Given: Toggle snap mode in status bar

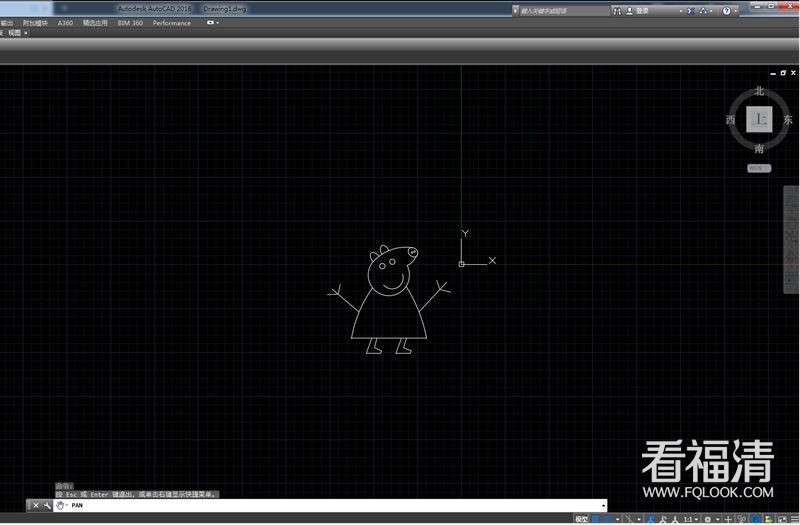Looking at the screenshot, I should tap(608, 519).
